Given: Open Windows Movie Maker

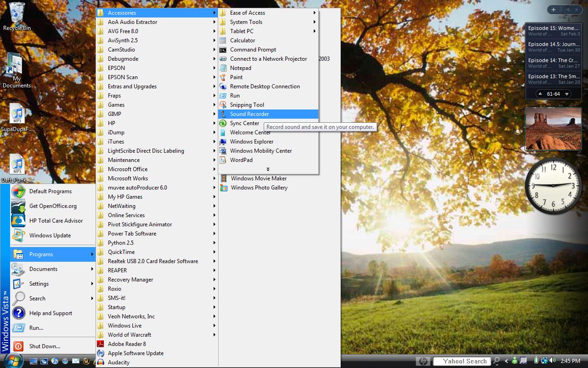Looking at the screenshot, I should [x=279, y=178].
